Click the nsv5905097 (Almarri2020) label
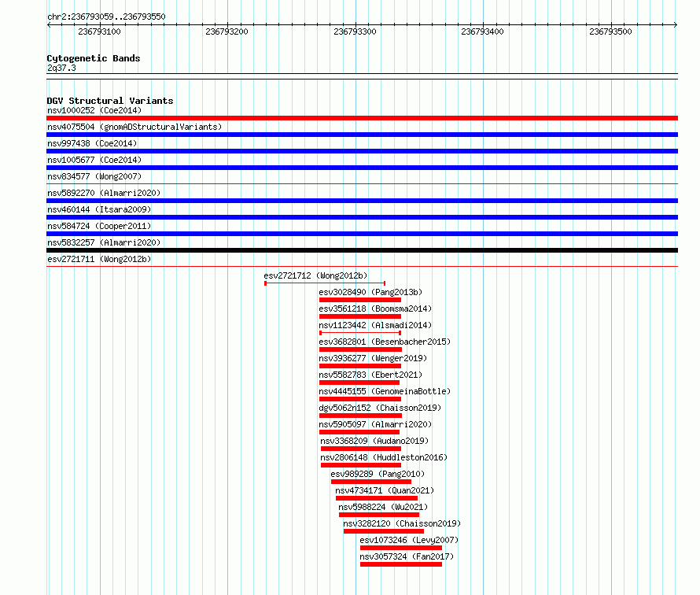Viewport: 700px width, 595px height. pos(375,424)
